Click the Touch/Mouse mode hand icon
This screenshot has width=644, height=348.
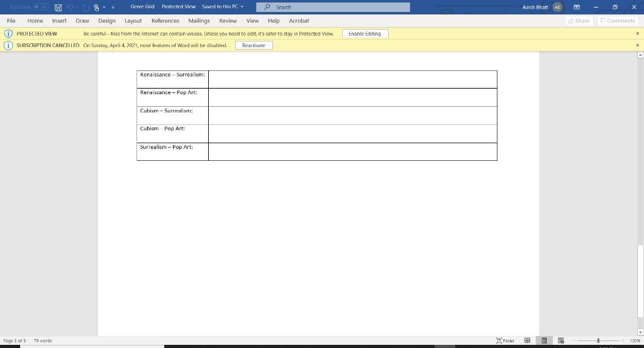click(96, 8)
